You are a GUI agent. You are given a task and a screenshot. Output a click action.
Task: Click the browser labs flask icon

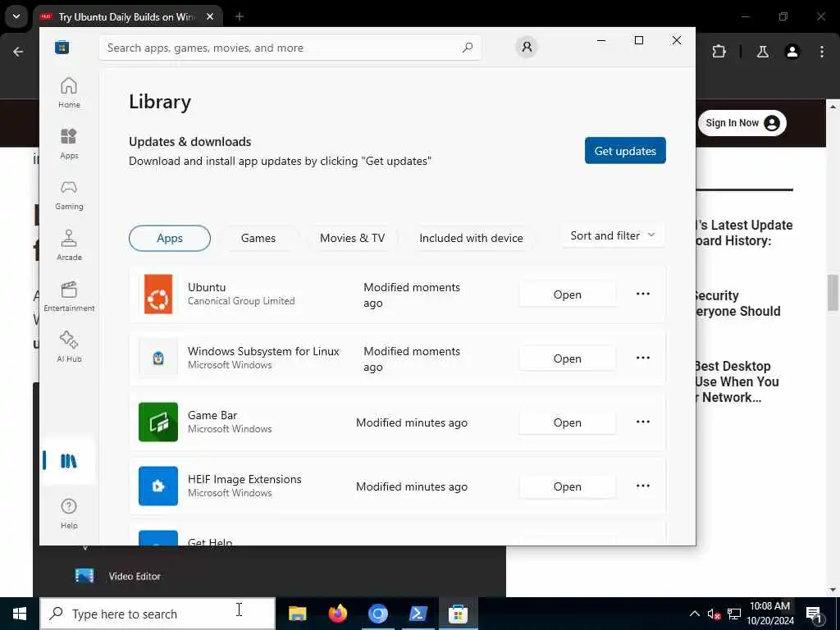pyautogui.click(x=762, y=52)
